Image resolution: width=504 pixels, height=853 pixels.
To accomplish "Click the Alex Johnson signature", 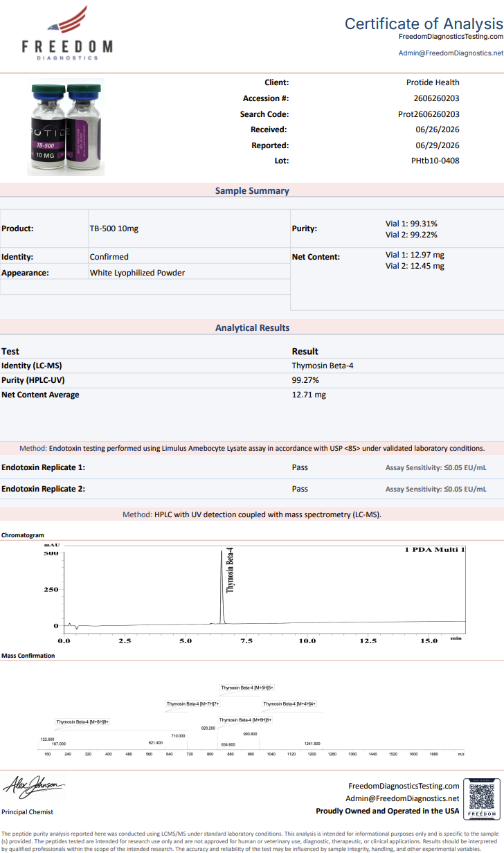I will coord(35,786).
